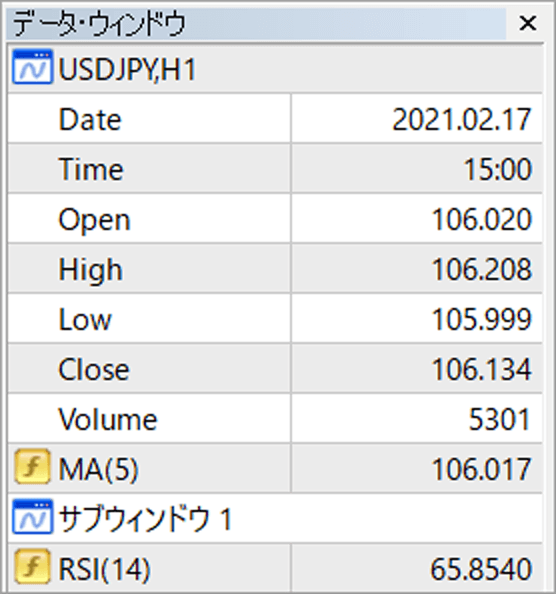Click the date value 2021.02.17
This screenshot has width=556, height=594.
(x=461, y=120)
